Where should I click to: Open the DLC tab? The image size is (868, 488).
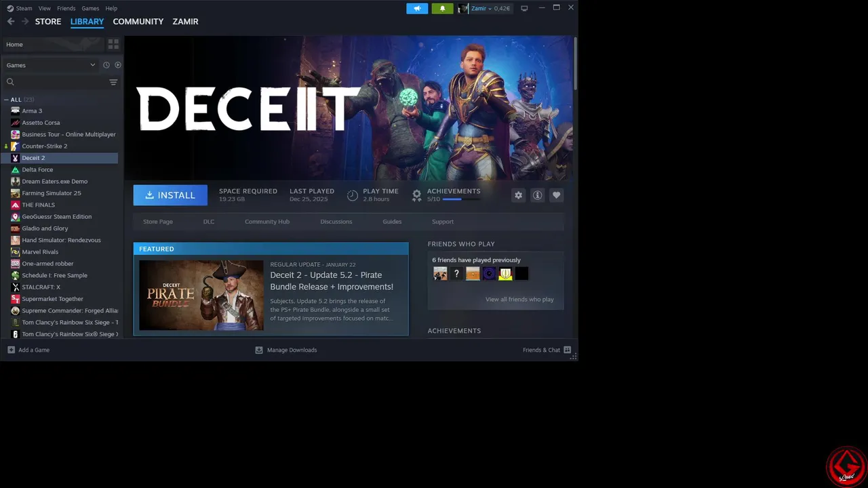point(209,222)
